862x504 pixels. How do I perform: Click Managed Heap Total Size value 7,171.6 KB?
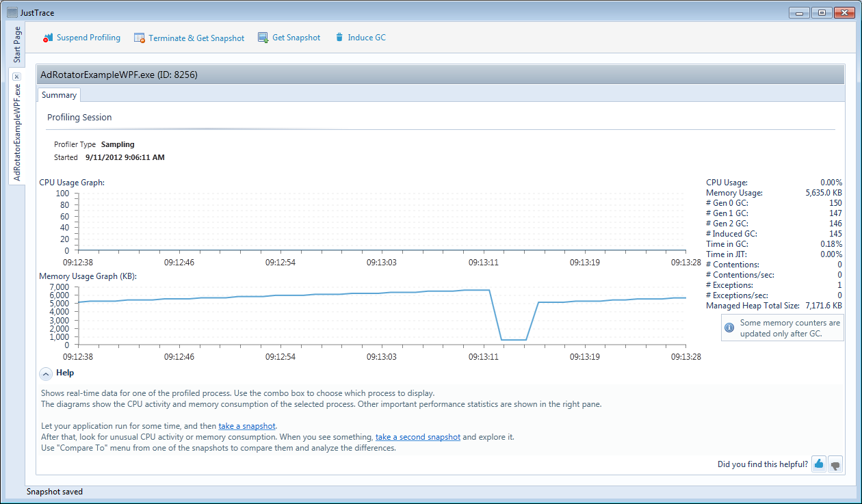(x=824, y=306)
